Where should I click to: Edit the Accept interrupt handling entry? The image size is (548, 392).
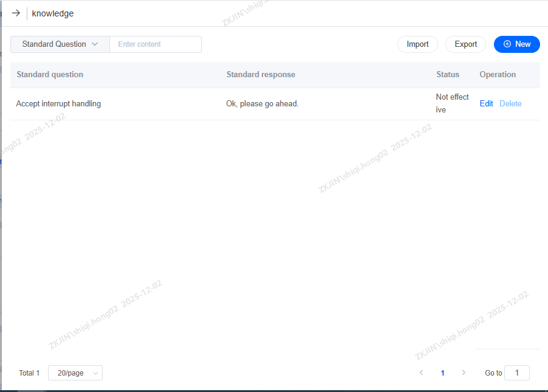point(486,104)
